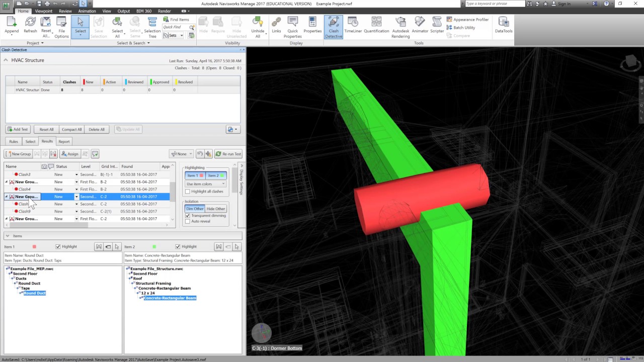Image resolution: width=644 pixels, height=362 pixels.
Task: Toggle Quick Properties display
Action: tap(292, 27)
